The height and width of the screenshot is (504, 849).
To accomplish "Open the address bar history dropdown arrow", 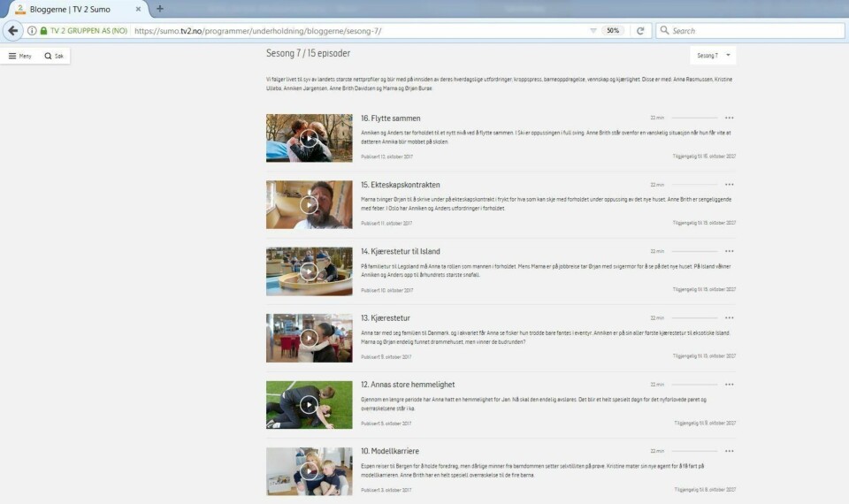I will point(593,30).
